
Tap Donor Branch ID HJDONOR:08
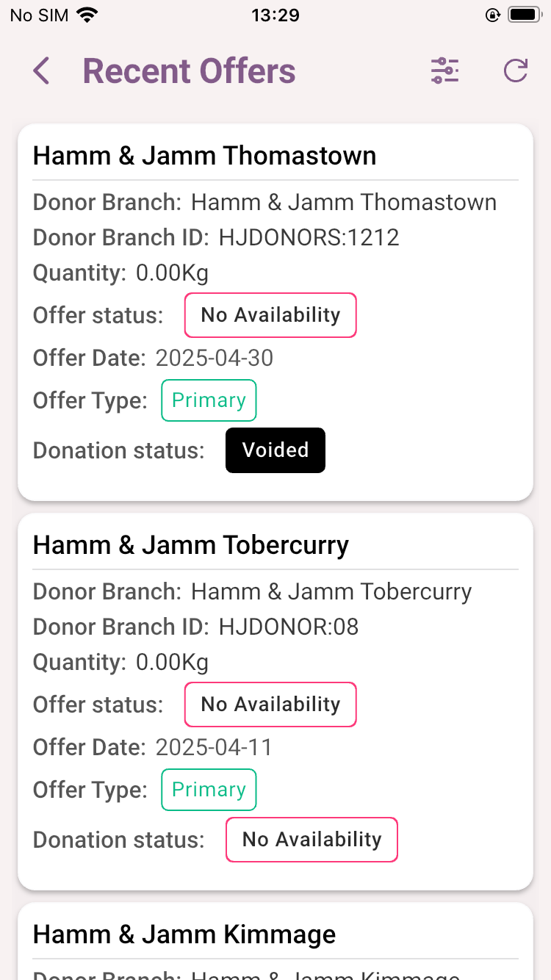289,627
